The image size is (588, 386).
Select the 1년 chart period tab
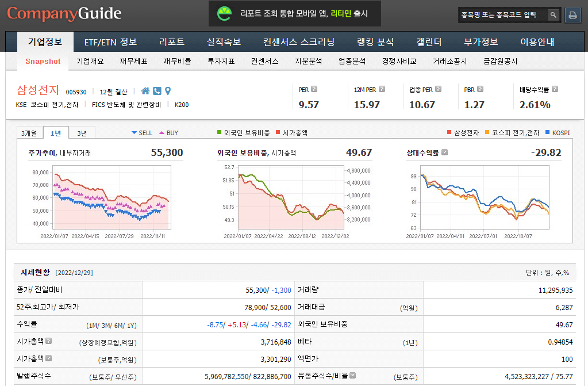(56, 133)
